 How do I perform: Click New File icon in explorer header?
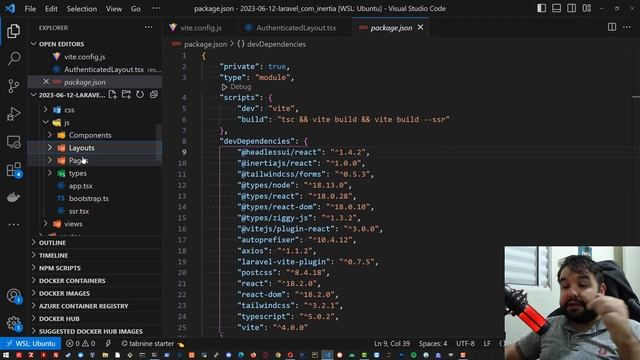point(113,95)
